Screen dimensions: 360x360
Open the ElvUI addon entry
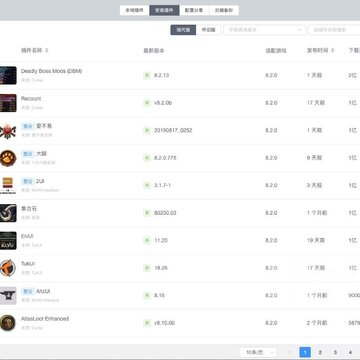27,236
